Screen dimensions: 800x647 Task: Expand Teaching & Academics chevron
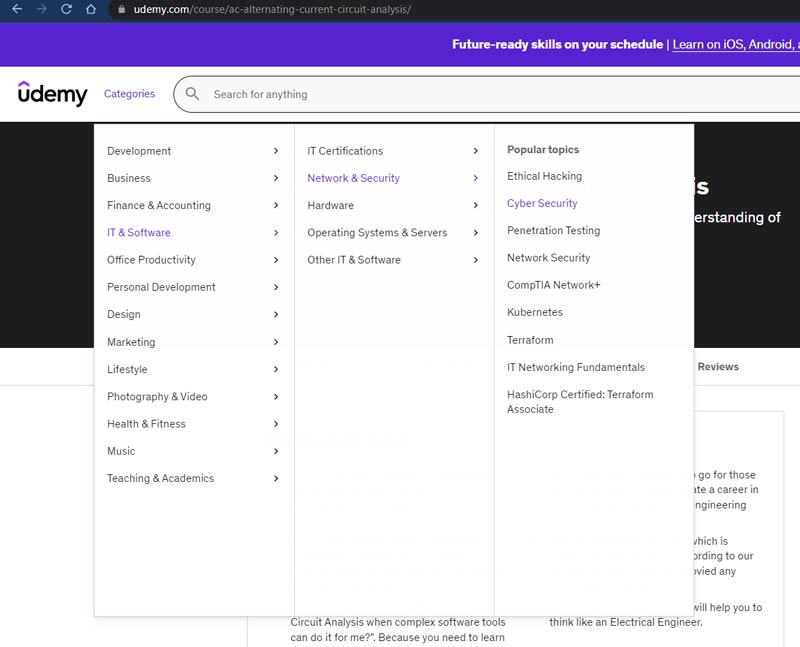276,478
